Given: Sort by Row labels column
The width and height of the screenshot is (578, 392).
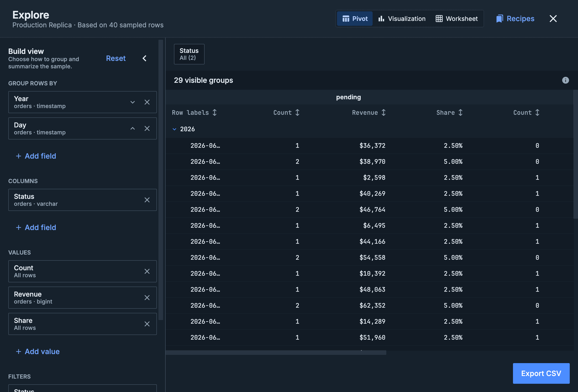Looking at the screenshot, I should (194, 112).
